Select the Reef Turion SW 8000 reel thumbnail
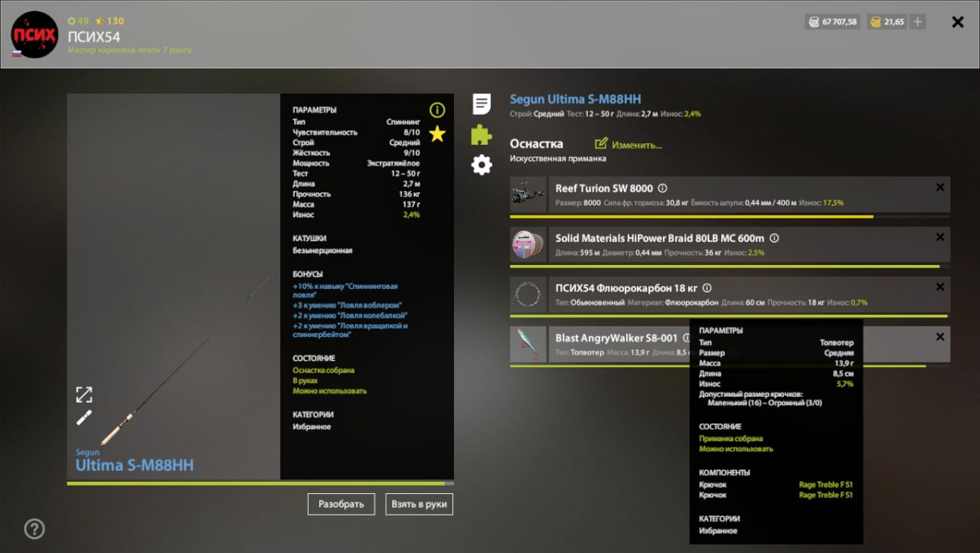 pos(528,195)
